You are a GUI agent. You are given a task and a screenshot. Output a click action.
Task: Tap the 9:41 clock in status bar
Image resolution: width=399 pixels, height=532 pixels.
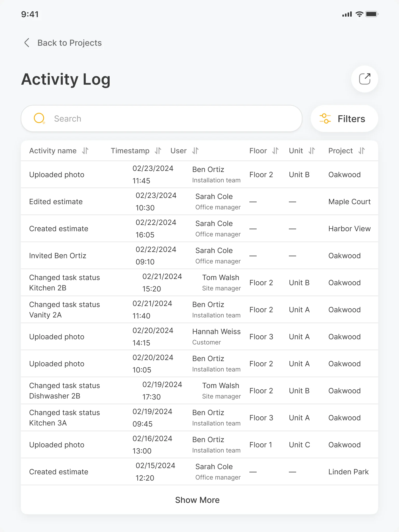tap(30, 14)
